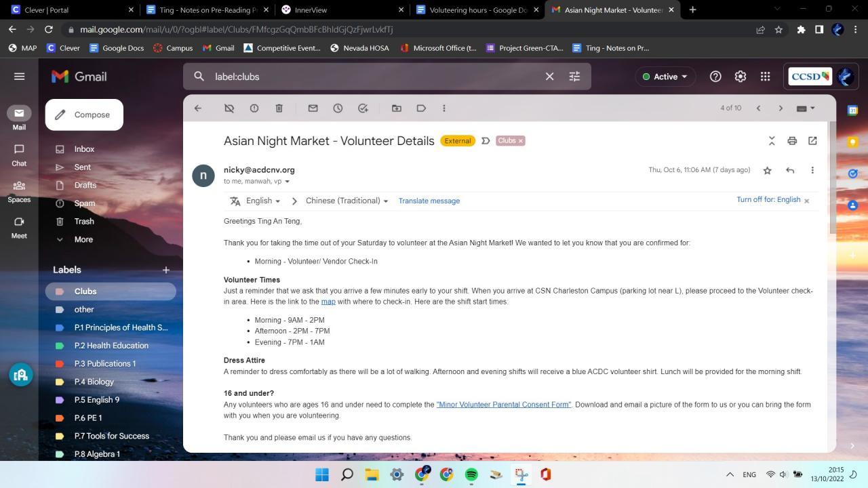Open Gmail main menu hamburger icon
The width and height of the screenshot is (868, 488).
pos(19,77)
